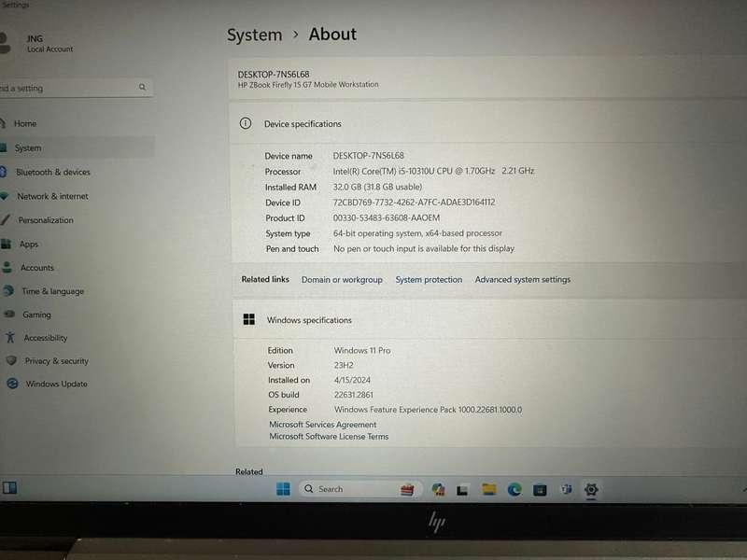Open Microsoft Teams from taskbar

pos(566,489)
